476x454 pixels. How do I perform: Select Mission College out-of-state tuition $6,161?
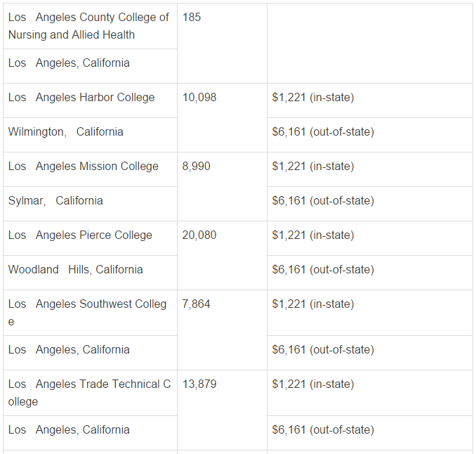coord(323,201)
